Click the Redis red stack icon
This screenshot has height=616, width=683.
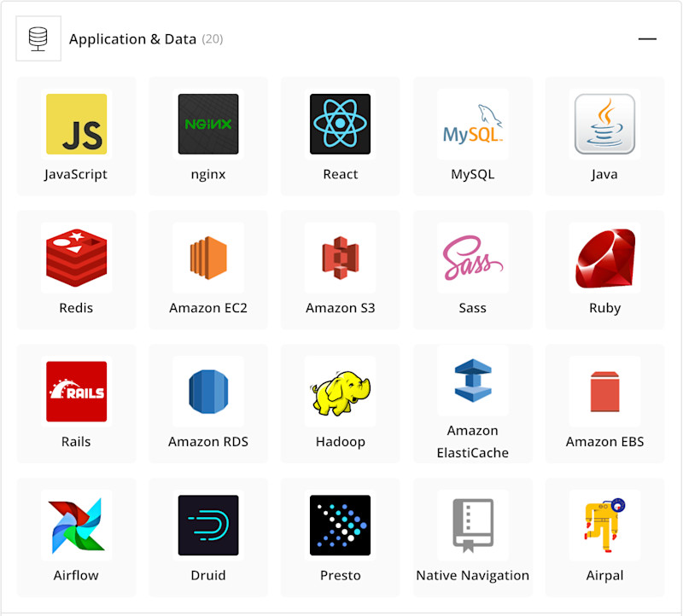coord(76,258)
